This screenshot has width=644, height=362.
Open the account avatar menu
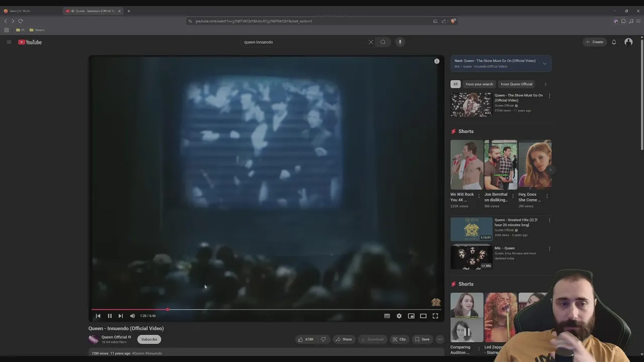tap(628, 42)
